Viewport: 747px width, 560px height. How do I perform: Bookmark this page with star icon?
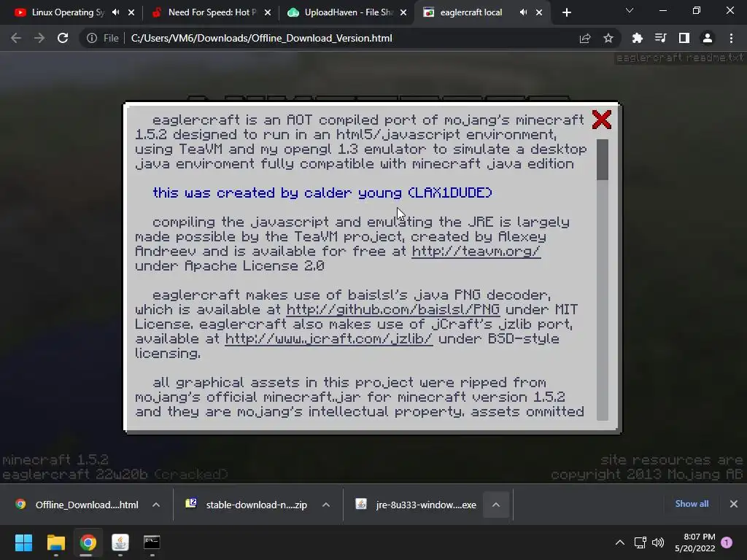608,38
